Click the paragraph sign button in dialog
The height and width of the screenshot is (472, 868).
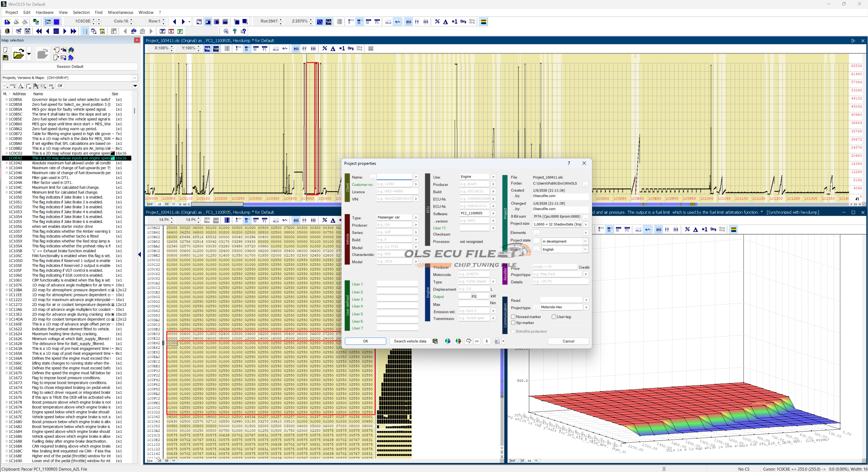point(487,341)
